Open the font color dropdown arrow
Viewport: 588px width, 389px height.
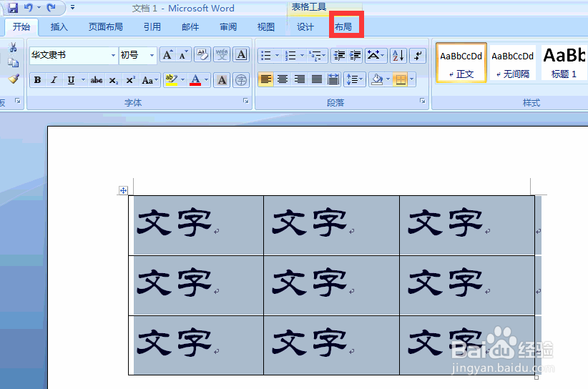point(206,80)
